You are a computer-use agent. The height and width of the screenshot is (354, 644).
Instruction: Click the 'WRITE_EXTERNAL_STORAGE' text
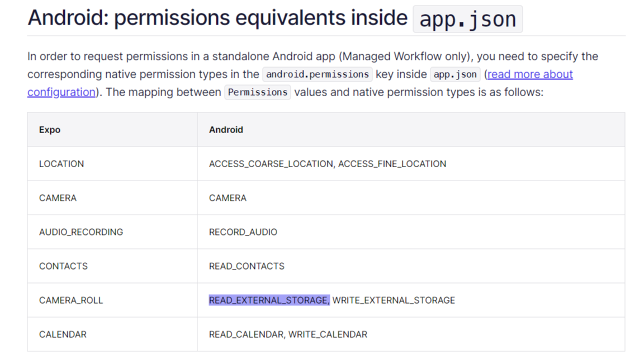click(394, 300)
